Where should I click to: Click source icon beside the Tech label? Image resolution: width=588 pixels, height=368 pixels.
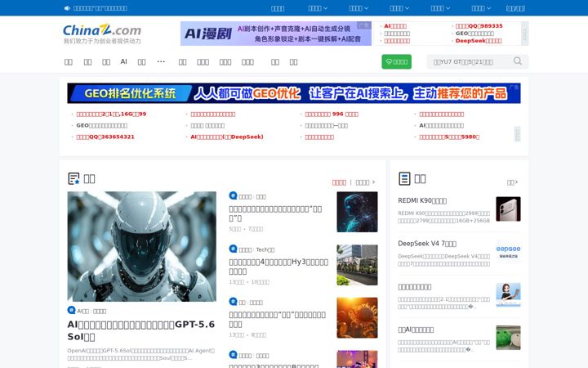pos(234,249)
